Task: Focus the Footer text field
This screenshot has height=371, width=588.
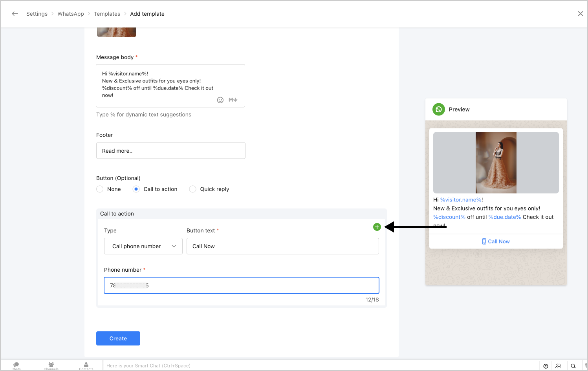Action: (x=171, y=151)
